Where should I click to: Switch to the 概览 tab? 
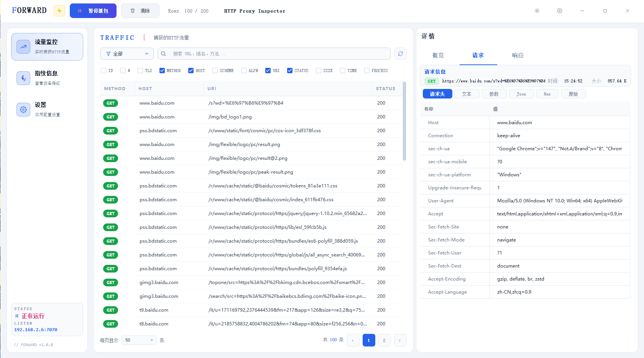click(438, 56)
